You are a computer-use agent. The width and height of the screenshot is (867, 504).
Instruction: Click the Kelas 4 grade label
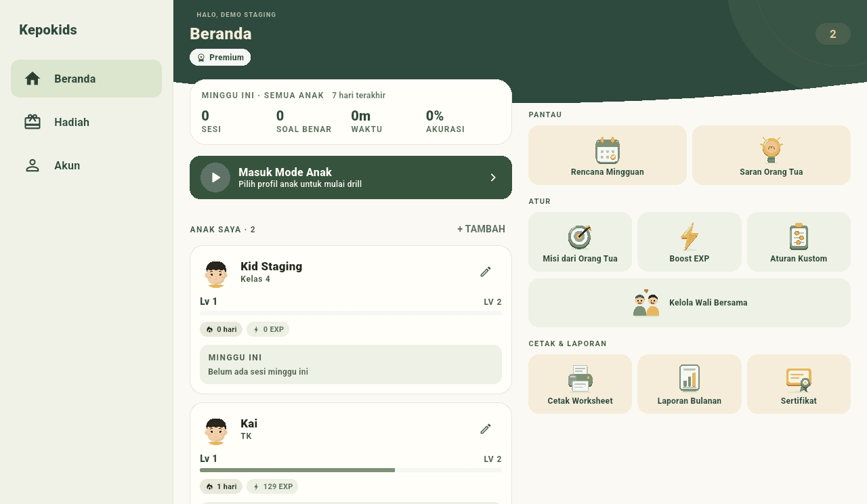(255, 279)
